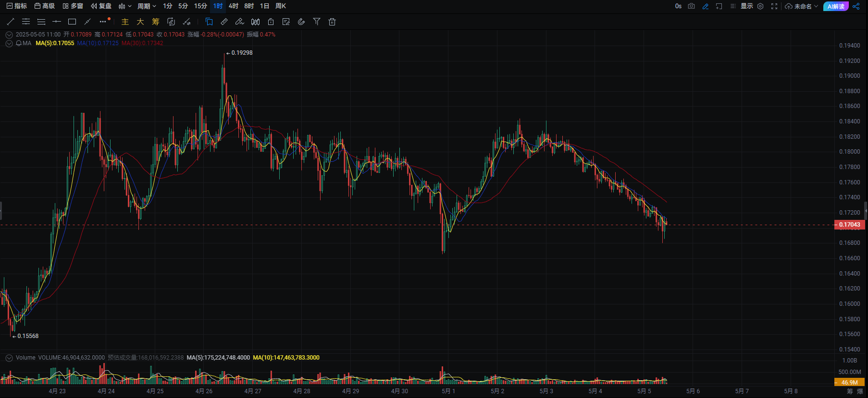The width and height of the screenshot is (868, 398).
Task: Select the ruler measuring tool
Action: (x=224, y=22)
